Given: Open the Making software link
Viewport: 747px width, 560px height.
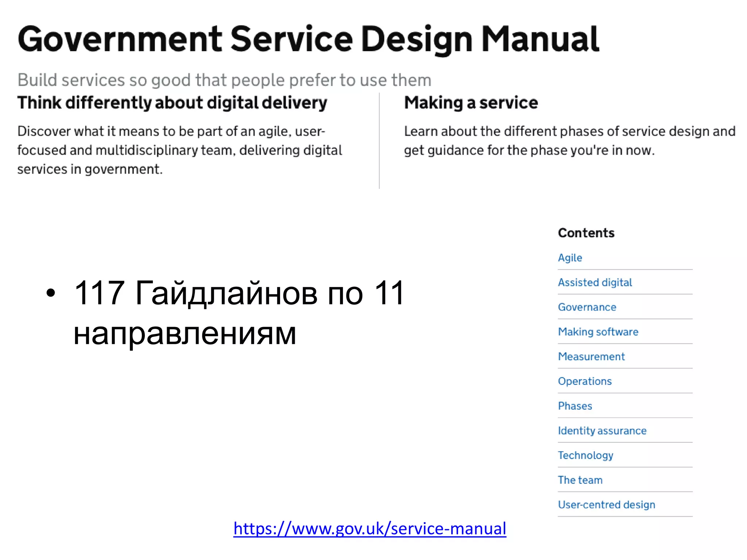Looking at the screenshot, I should pos(598,332).
